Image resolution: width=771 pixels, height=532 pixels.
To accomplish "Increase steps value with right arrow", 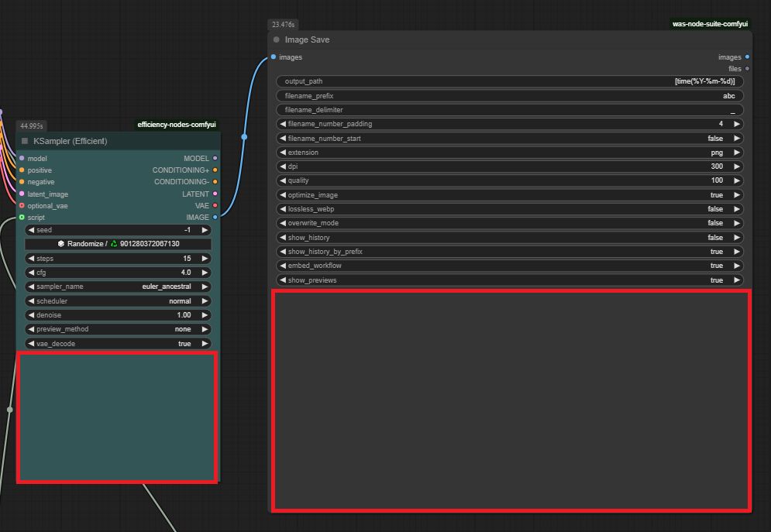I will click(205, 259).
